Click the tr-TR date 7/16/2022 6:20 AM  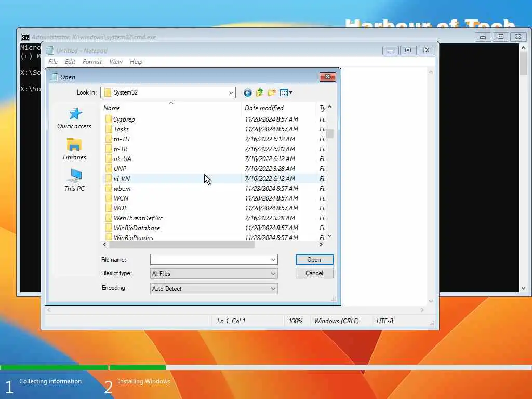[270, 149]
